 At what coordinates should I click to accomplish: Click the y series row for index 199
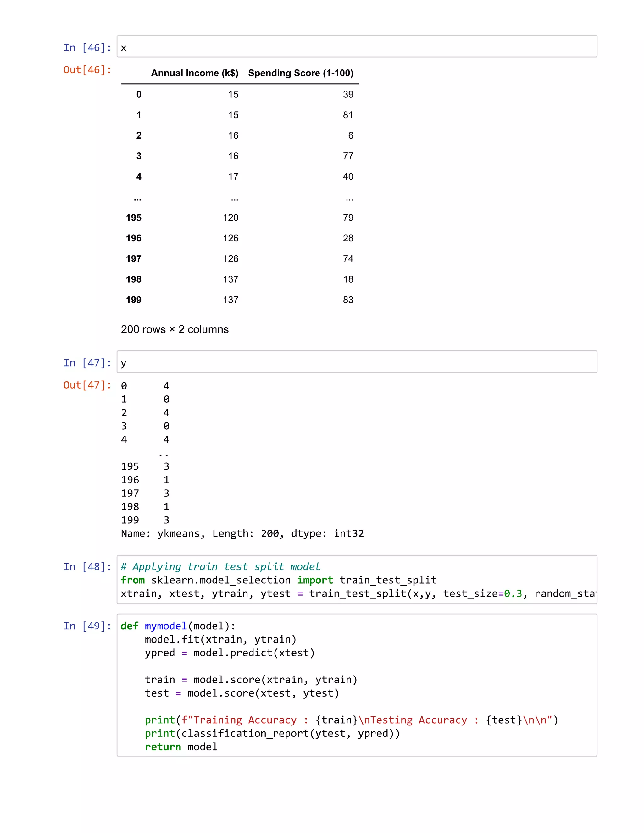click(145, 520)
